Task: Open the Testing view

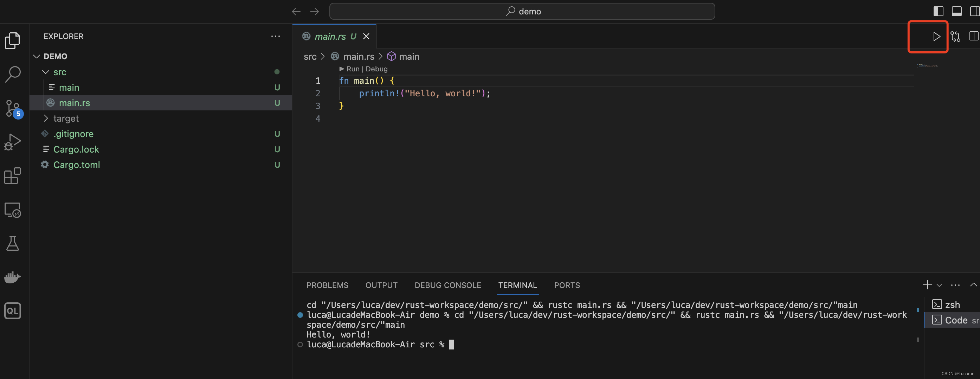Action: coord(13,243)
